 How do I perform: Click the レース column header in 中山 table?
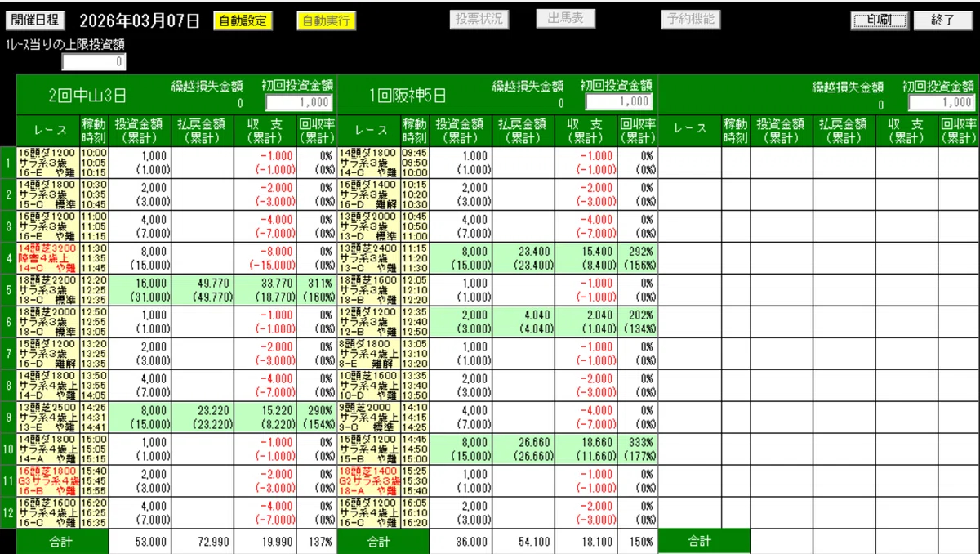tap(47, 131)
